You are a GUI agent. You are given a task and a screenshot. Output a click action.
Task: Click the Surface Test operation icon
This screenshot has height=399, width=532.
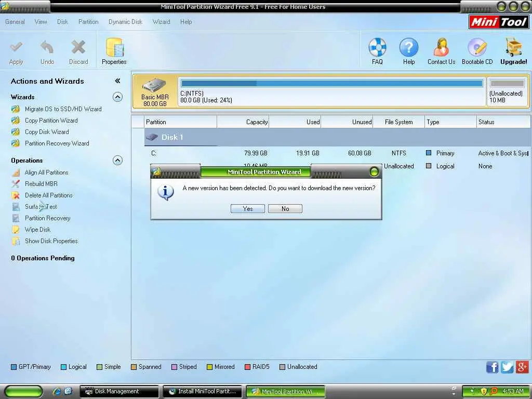click(x=16, y=207)
